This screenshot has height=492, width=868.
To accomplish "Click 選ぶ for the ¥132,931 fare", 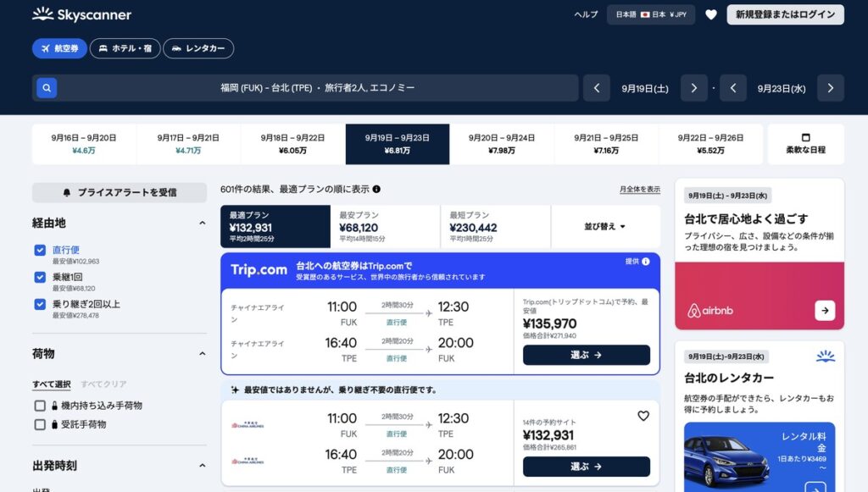I will 587,467.
